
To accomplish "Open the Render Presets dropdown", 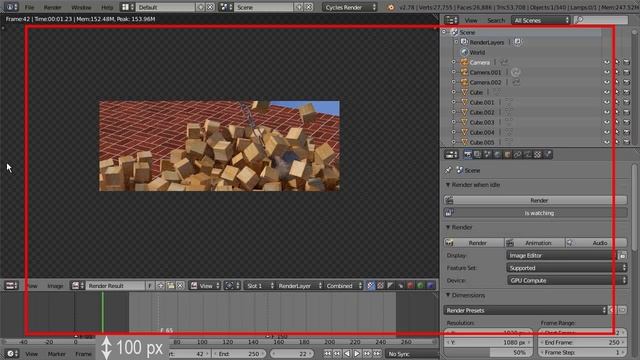I will pyautogui.click(x=525, y=311).
